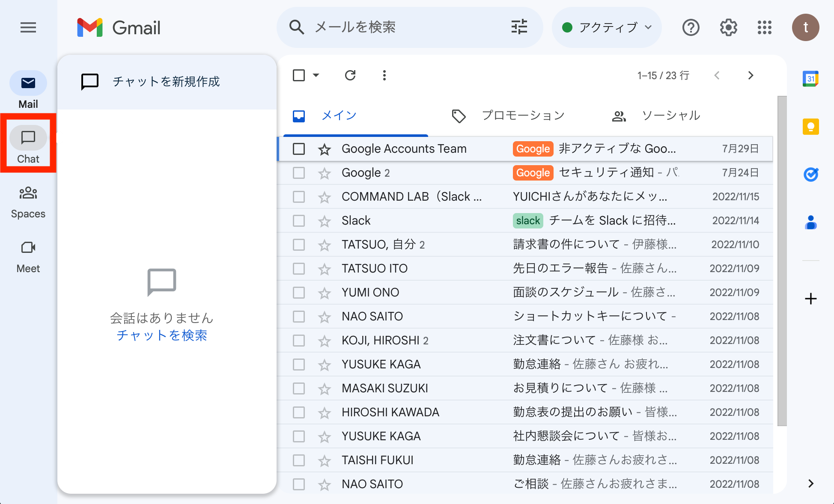The image size is (834, 504).
Task: Select the checkbox on the Google Accounts Team email
Action: pos(298,148)
